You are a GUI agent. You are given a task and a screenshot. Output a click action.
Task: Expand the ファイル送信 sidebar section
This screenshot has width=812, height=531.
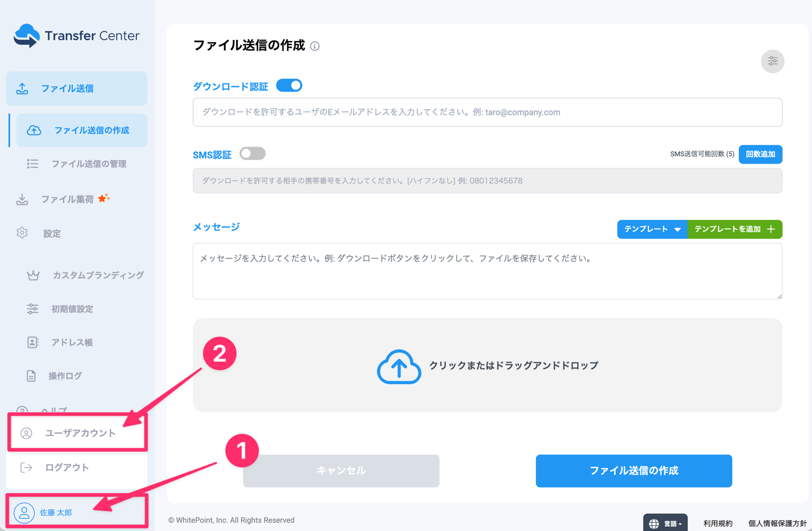click(x=76, y=89)
